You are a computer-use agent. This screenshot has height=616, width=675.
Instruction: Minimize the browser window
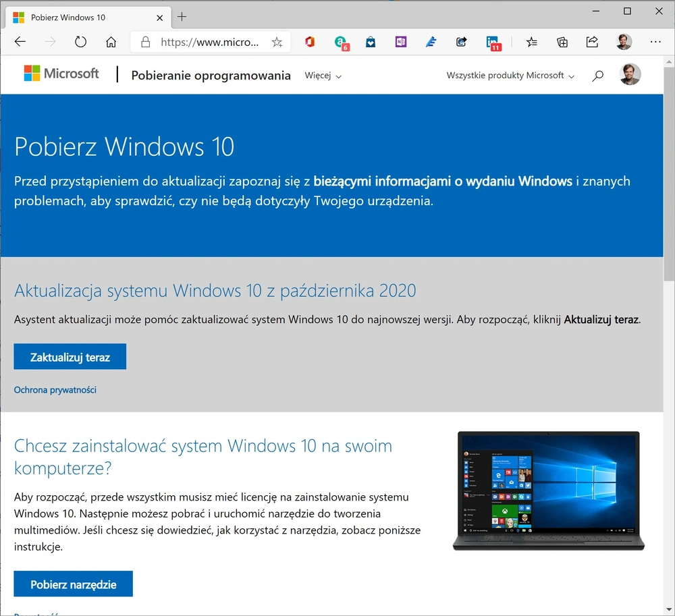point(596,11)
